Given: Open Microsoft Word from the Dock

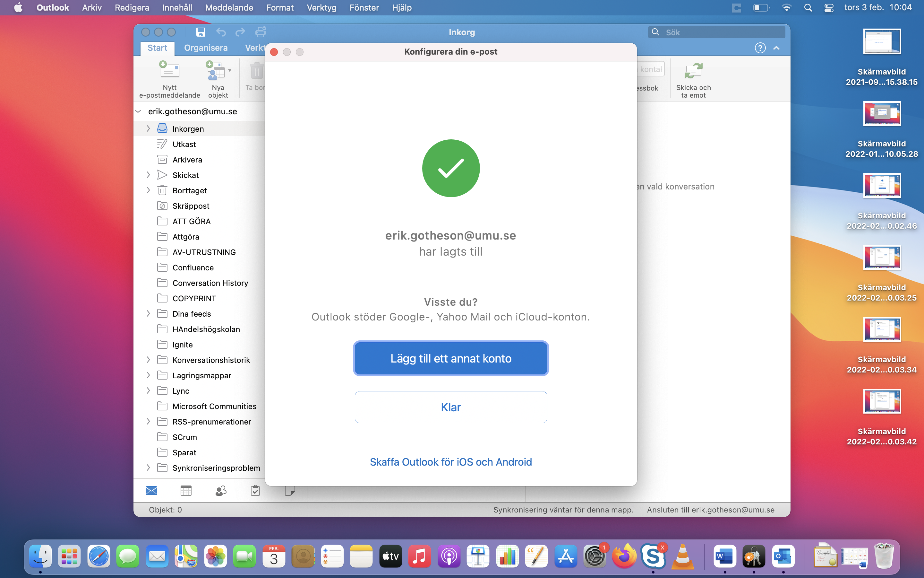Looking at the screenshot, I should pyautogui.click(x=725, y=556).
